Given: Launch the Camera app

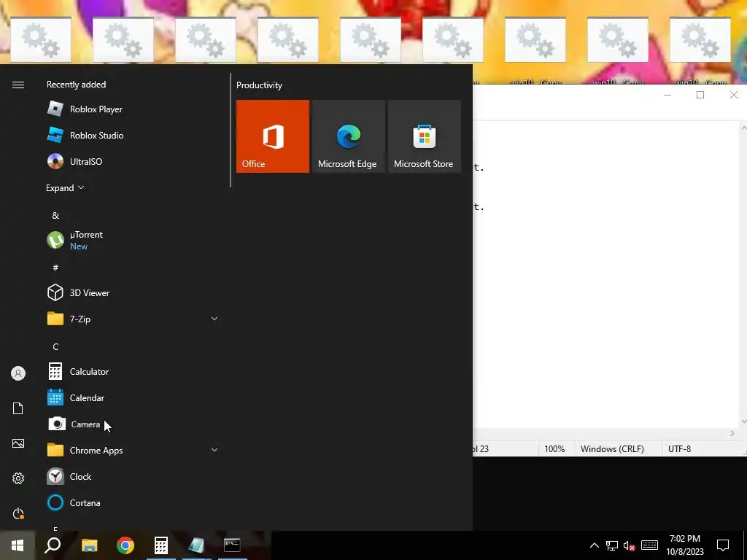Looking at the screenshot, I should pyautogui.click(x=132, y=424).
